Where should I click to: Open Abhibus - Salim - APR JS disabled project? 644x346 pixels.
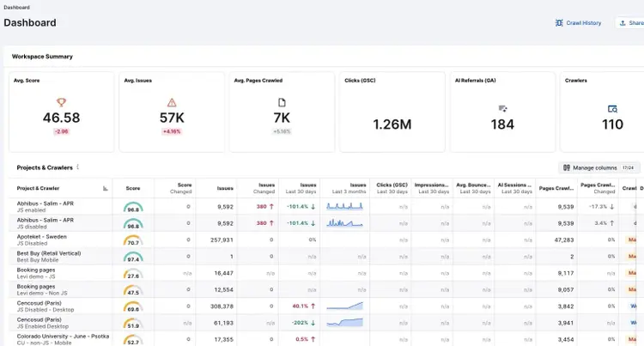coord(46,223)
